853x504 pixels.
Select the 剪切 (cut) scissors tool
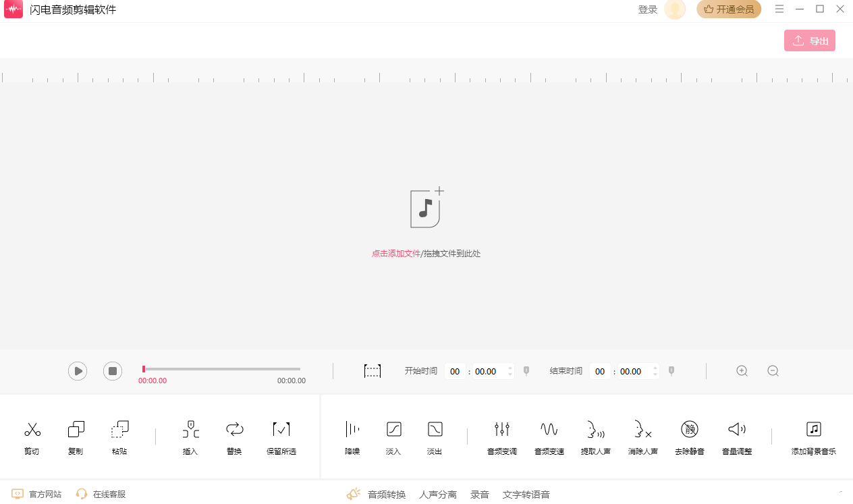click(32, 430)
